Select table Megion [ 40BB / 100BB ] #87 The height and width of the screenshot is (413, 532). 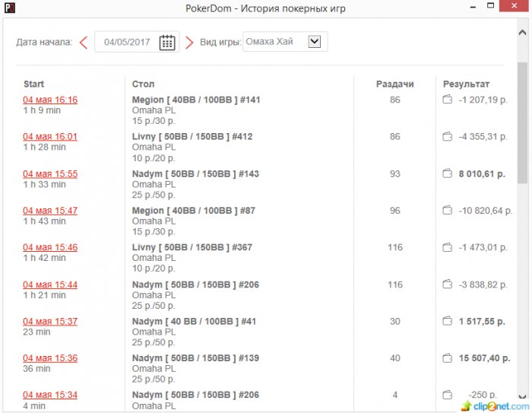(x=194, y=211)
